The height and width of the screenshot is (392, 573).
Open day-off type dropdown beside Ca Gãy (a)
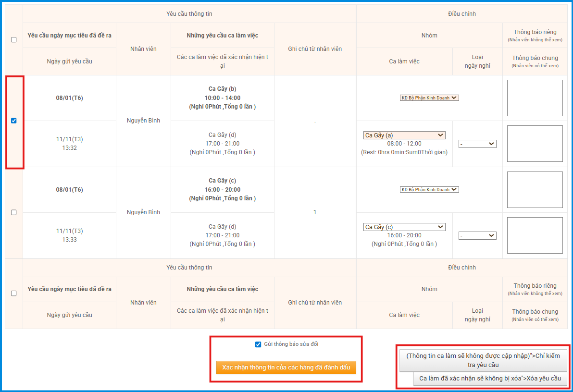[477, 144]
